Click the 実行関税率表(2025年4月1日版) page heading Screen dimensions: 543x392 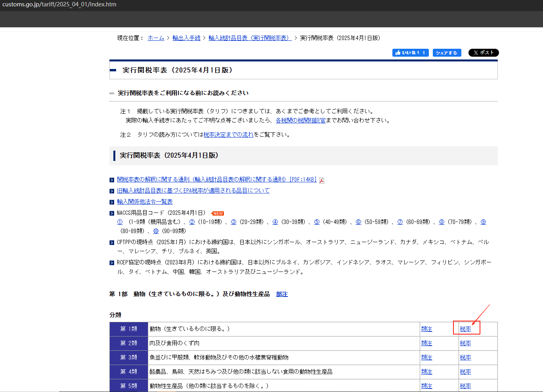click(x=178, y=70)
